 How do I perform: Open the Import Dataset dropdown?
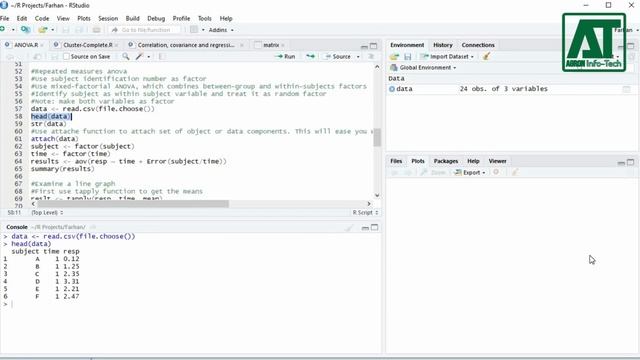[x=447, y=57]
